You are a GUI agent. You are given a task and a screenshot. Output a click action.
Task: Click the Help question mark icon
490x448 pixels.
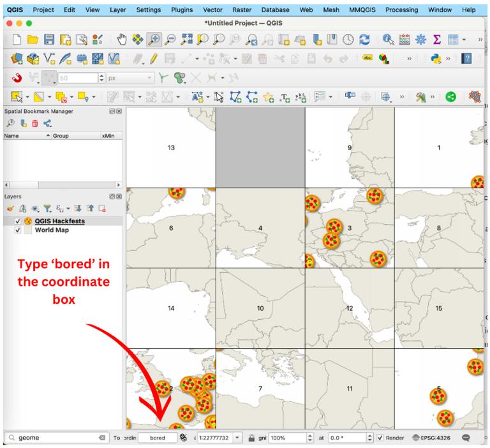(x=466, y=59)
